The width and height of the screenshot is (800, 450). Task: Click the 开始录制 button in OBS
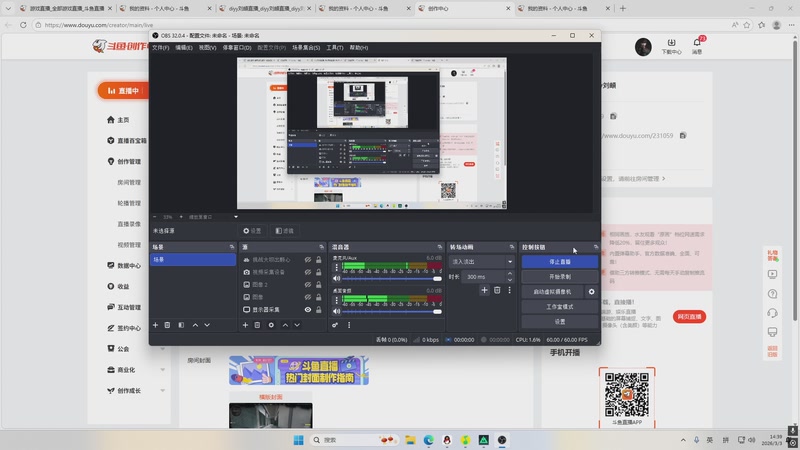pyautogui.click(x=560, y=277)
